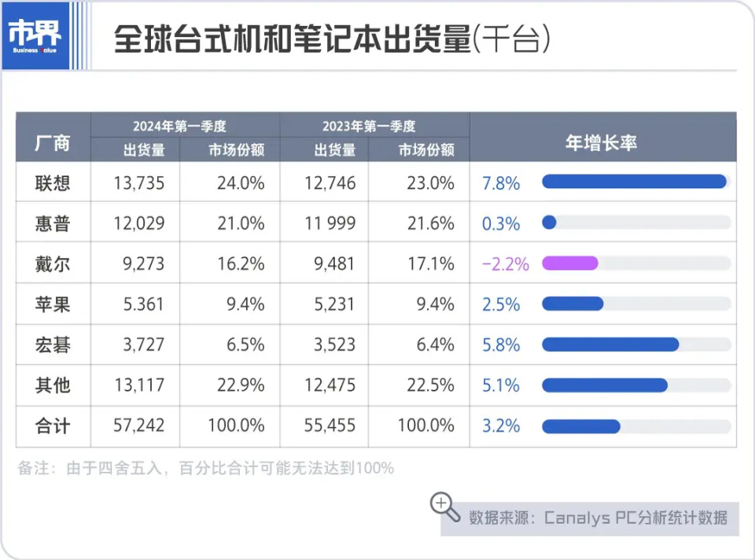Click the 苹果 row label
Screen dimensions: 755x560
click(53, 304)
